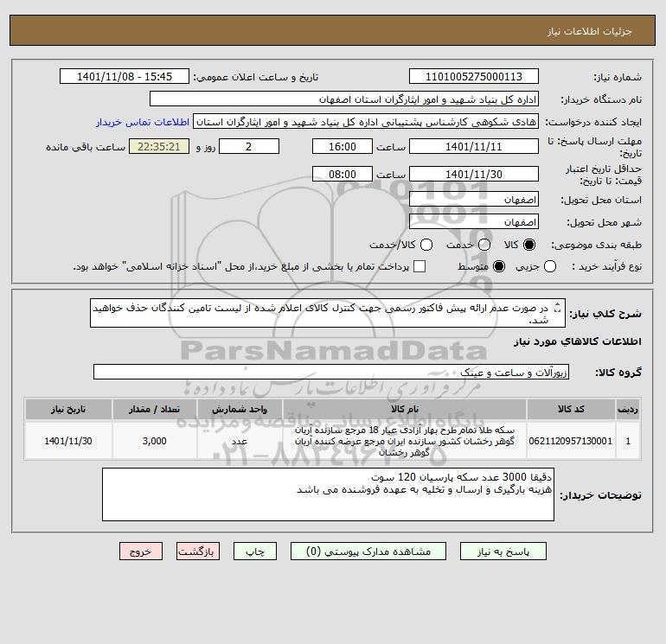The image size is (666, 644).
Task: Click delivery province field اصفهان
Action: 474,200
